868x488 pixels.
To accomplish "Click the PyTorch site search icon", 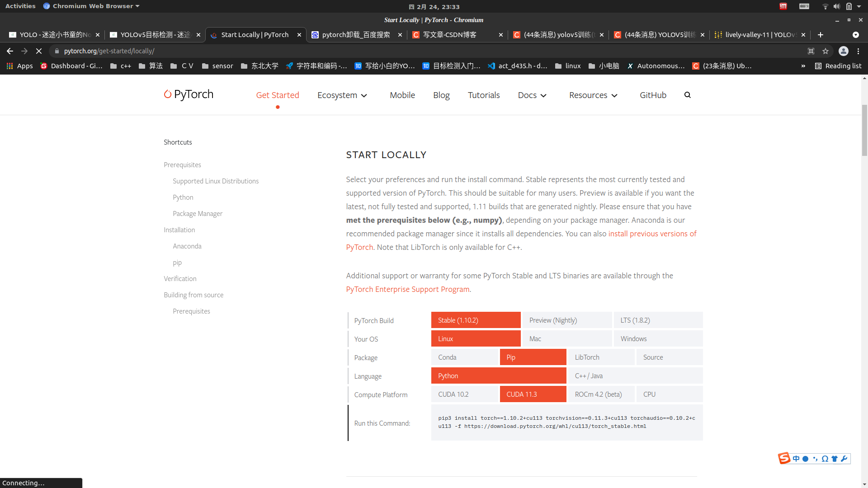I will pyautogui.click(x=687, y=95).
